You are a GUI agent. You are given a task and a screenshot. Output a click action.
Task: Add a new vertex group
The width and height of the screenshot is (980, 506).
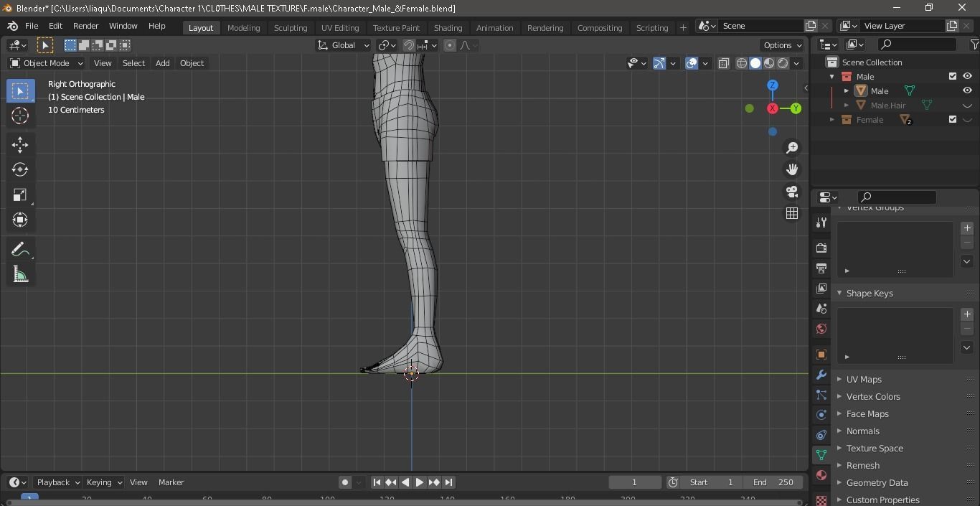click(x=967, y=228)
